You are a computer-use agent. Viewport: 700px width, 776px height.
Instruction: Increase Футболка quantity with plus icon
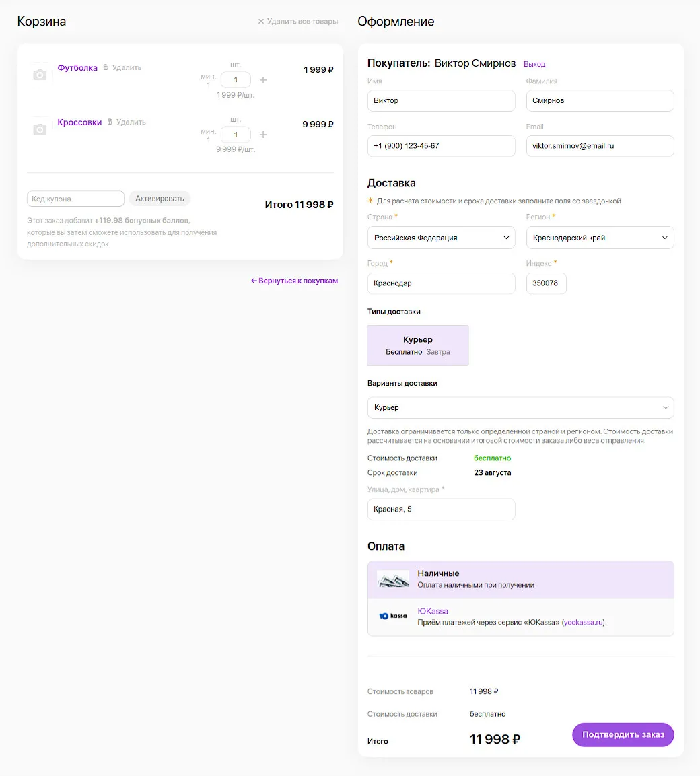point(263,80)
